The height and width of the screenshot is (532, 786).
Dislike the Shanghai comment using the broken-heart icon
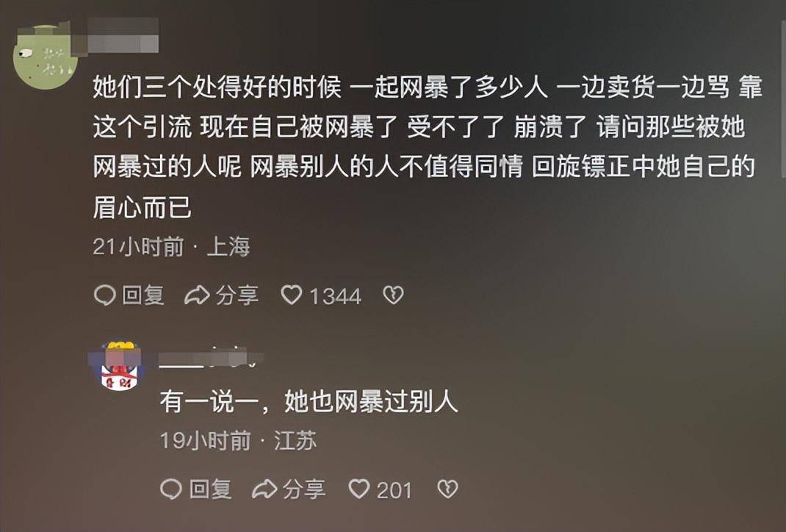(394, 295)
